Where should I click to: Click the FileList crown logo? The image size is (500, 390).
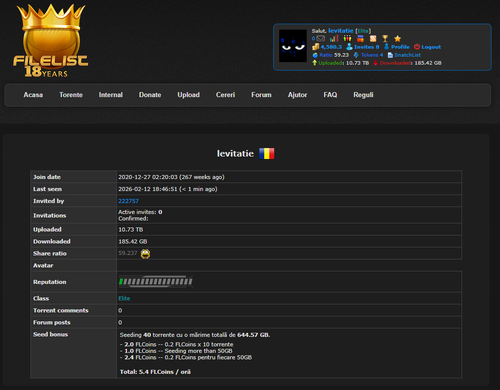(51, 41)
